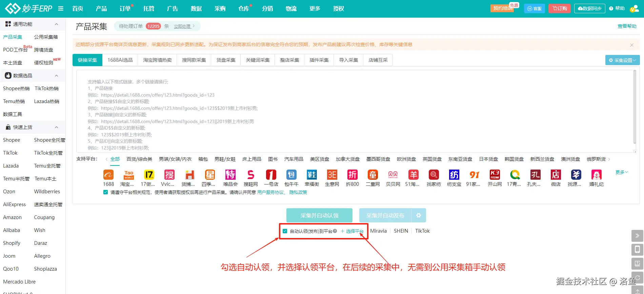Choose the 找家纺 platform icon
644x294 pixels.
tap(434, 175)
